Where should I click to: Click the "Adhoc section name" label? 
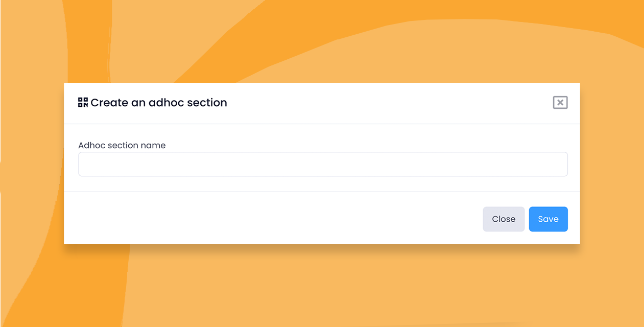coord(122,146)
